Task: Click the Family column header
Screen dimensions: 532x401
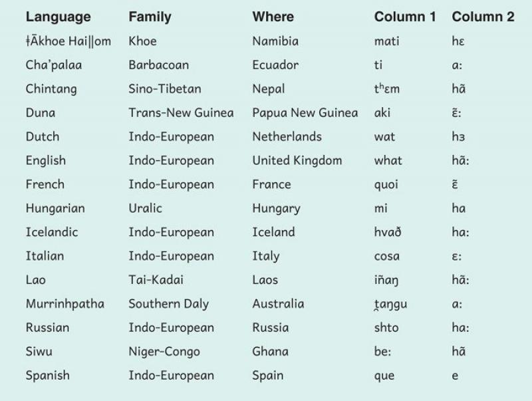Action: point(151,17)
